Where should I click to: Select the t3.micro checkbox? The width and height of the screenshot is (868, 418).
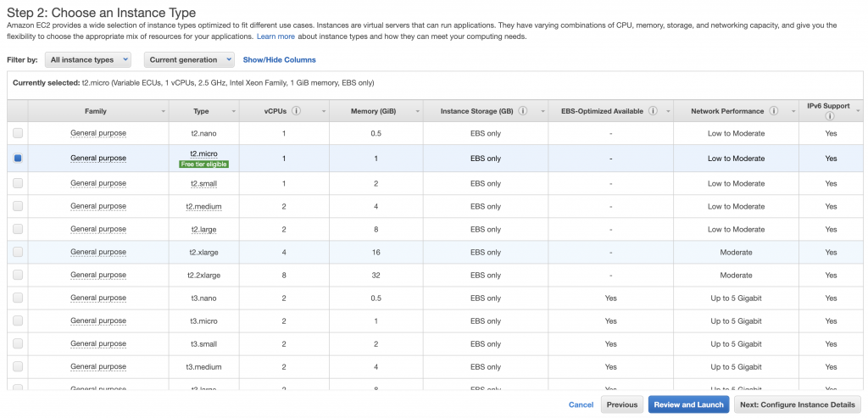tap(18, 320)
